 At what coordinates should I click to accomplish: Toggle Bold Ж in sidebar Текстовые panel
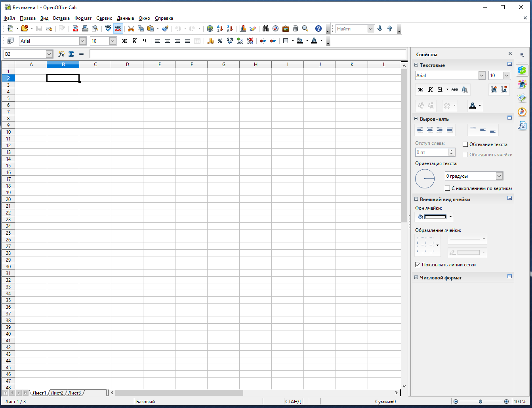[x=421, y=90]
